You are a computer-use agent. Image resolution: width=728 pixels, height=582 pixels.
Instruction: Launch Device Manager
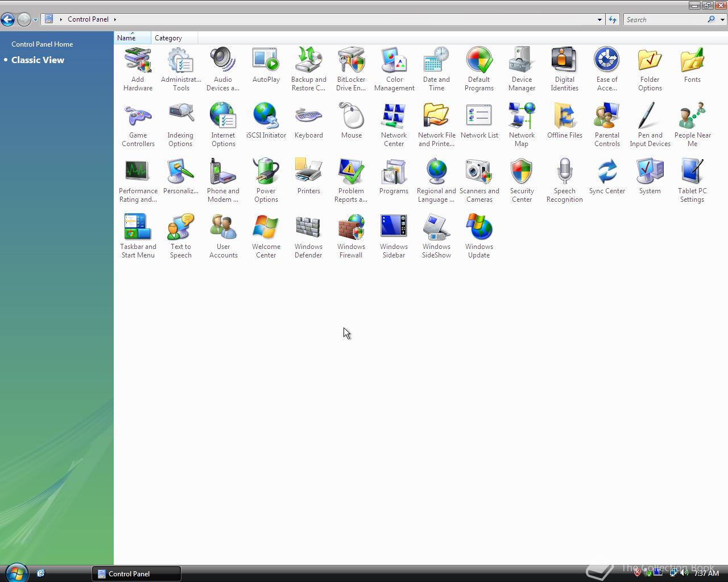pyautogui.click(x=522, y=69)
